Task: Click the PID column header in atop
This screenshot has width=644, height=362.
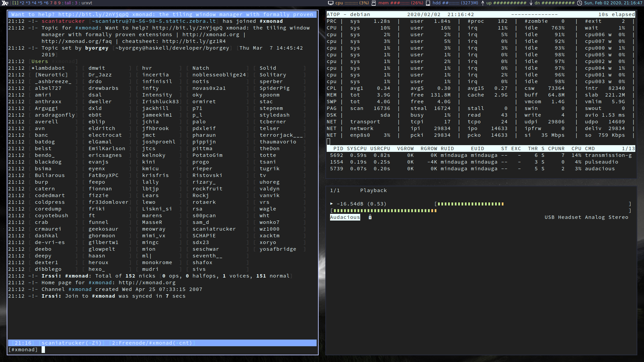Action: click(x=338, y=148)
